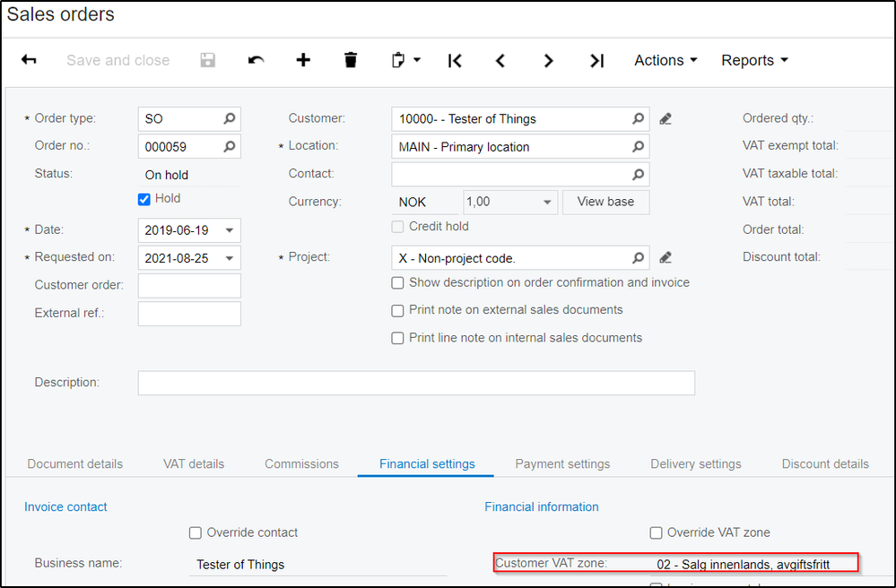Switch to the VAT details tab

(x=194, y=463)
